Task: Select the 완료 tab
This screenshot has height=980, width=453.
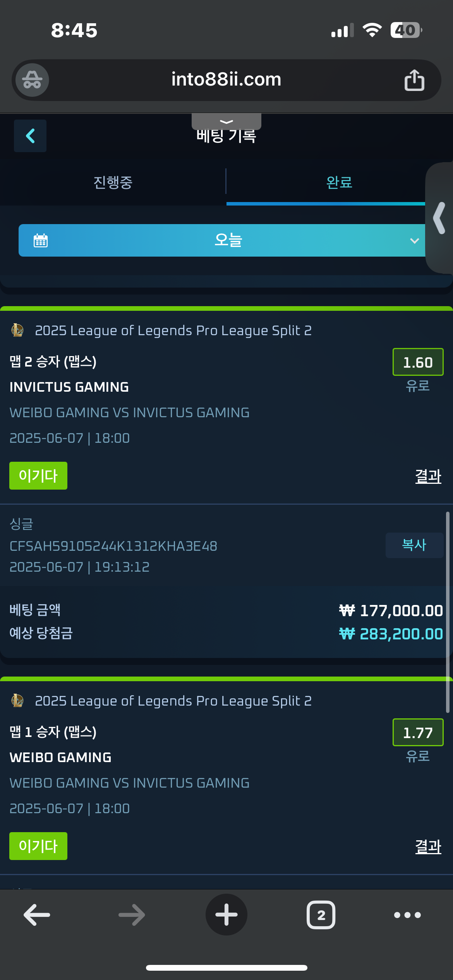Action: [x=340, y=182]
